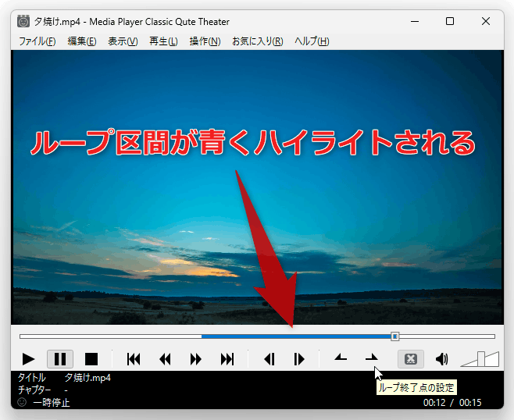Open the 表示(V) menu
The height and width of the screenshot is (420, 514).
click(123, 41)
